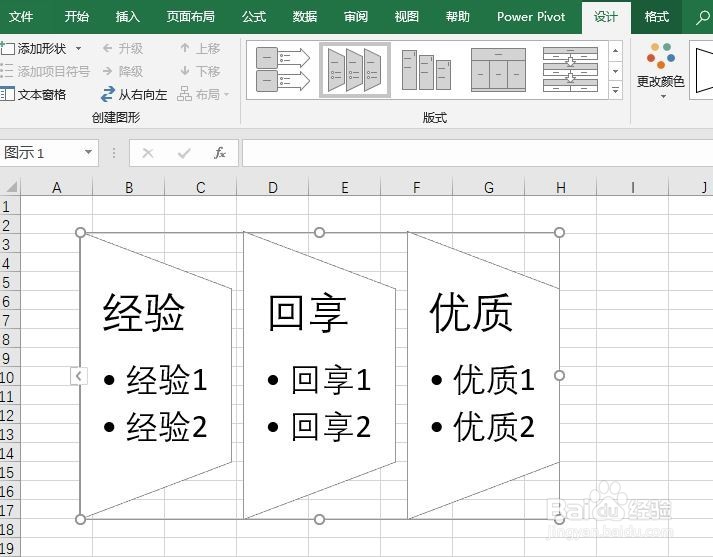The width and height of the screenshot is (713, 557).
Task: Click the 回享 heading text
Action: point(308,312)
